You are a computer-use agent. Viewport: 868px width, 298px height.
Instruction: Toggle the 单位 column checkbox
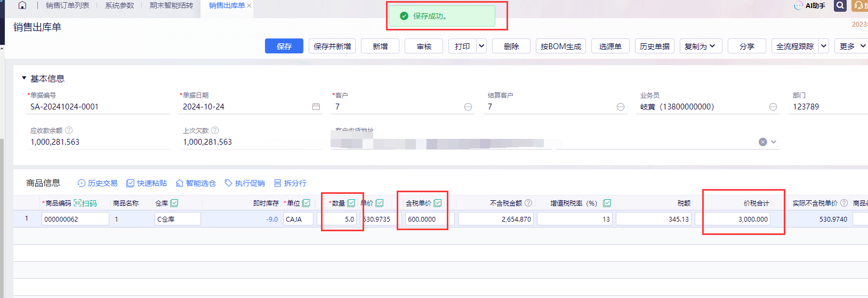pyautogui.click(x=306, y=203)
